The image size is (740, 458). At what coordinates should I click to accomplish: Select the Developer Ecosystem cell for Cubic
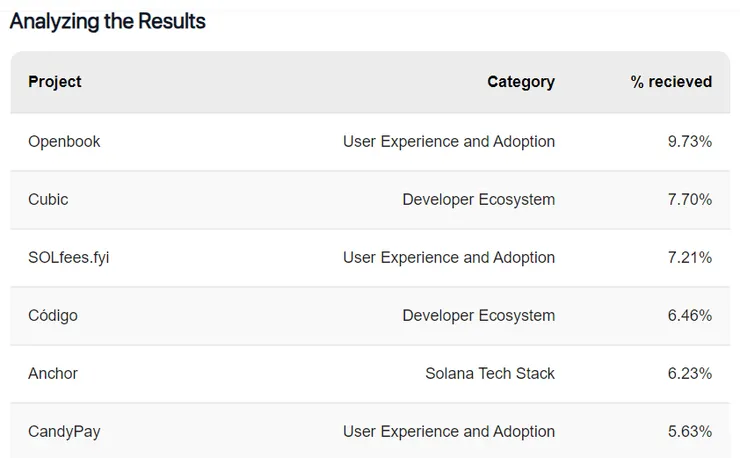pyautogui.click(x=478, y=199)
